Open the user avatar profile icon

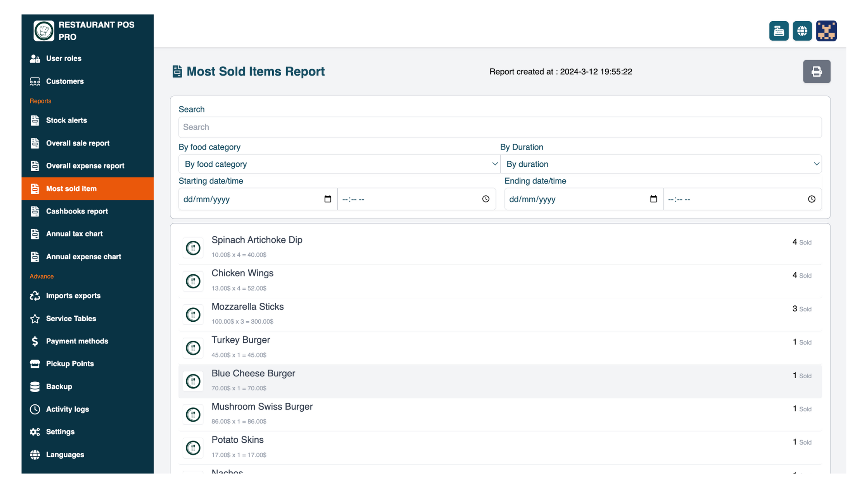click(x=826, y=31)
